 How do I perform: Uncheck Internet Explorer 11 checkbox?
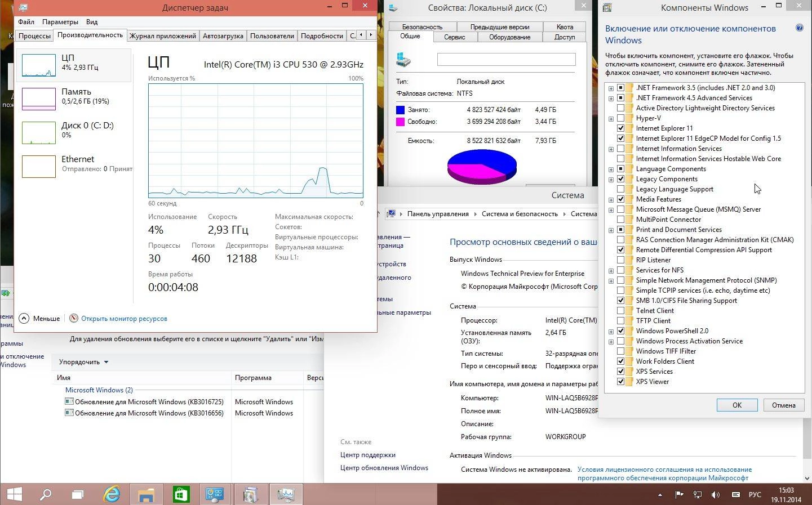click(620, 128)
